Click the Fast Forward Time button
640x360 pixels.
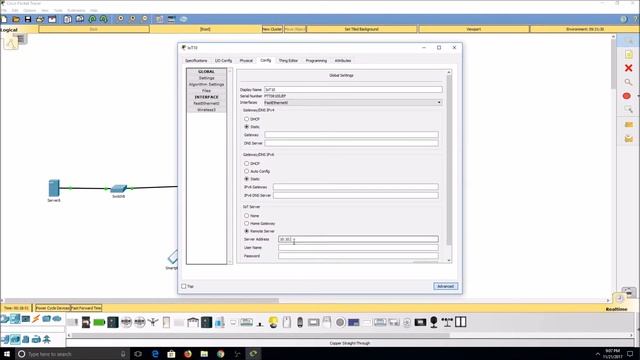(x=86, y=308)
